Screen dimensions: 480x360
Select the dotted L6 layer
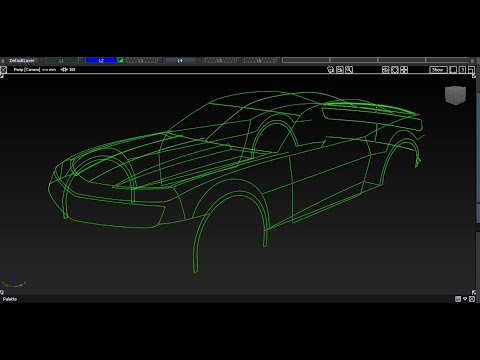click(259, 60)
